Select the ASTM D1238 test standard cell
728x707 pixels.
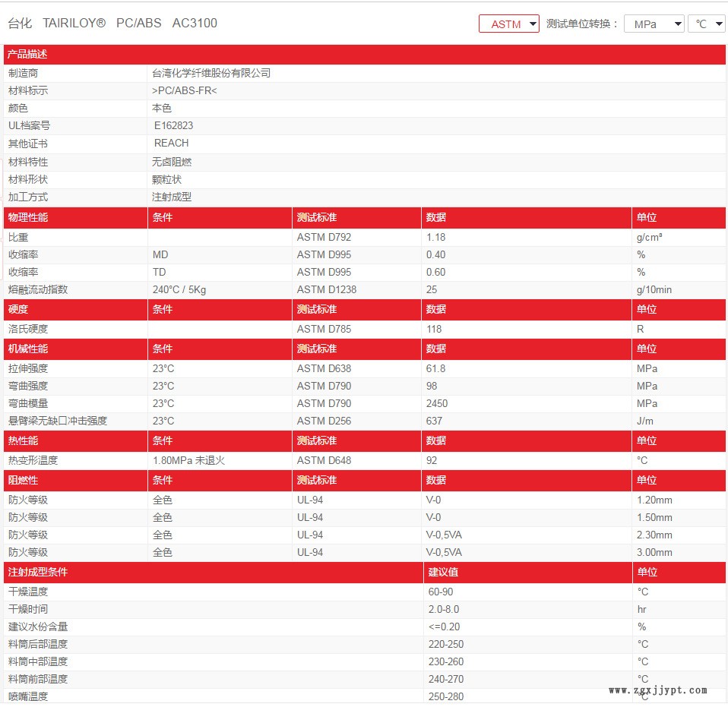pyautogui.click(x=326, y=290)
